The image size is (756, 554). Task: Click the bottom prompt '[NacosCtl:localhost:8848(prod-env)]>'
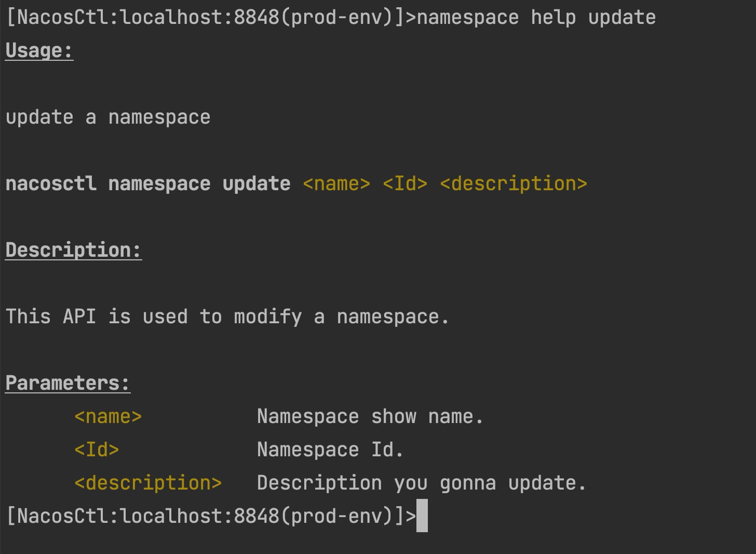[211, 516]
